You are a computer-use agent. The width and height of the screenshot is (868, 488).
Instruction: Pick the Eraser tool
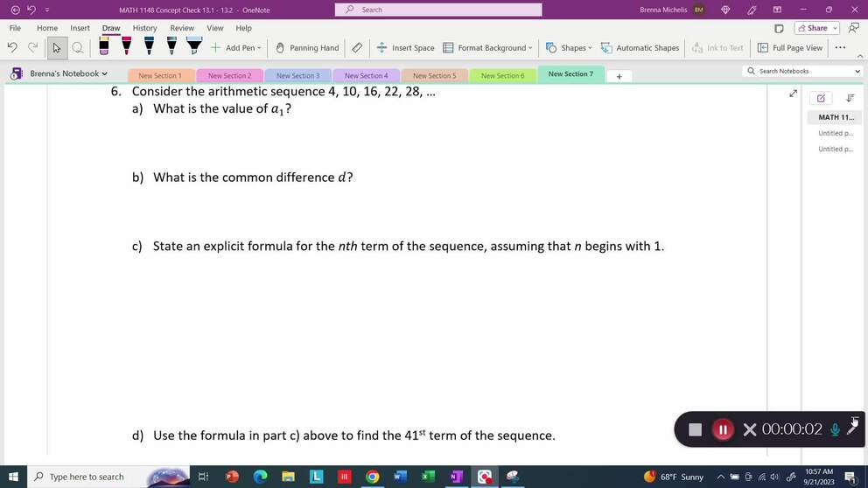[357, 48]
